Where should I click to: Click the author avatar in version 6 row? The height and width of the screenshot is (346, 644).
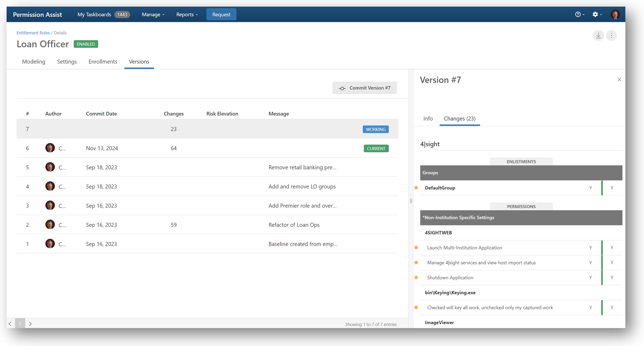pos(50,148)
